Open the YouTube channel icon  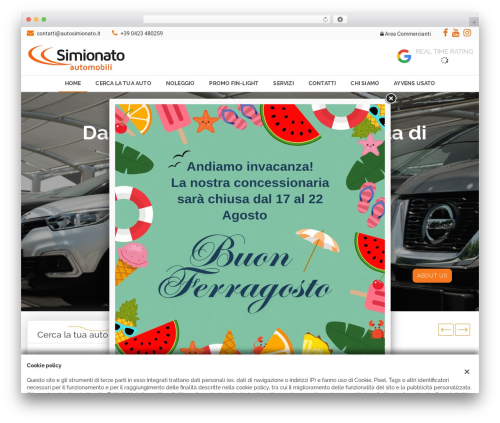pos(456,32)
